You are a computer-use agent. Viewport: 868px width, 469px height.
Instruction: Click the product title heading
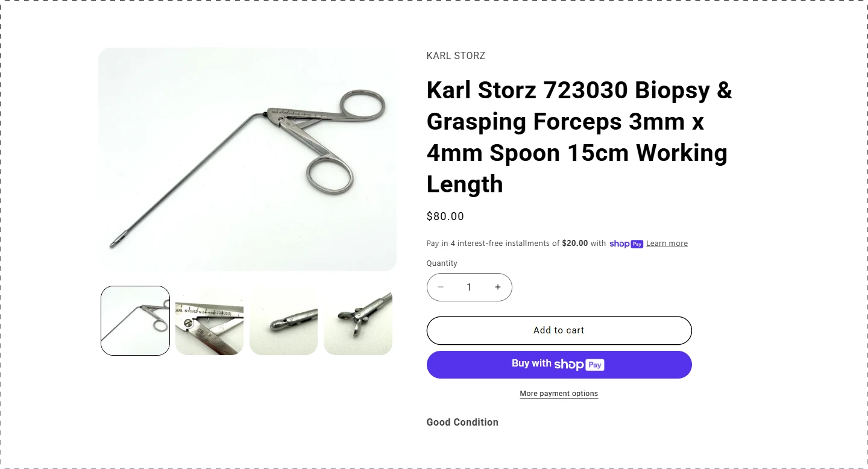coord(579,137)
